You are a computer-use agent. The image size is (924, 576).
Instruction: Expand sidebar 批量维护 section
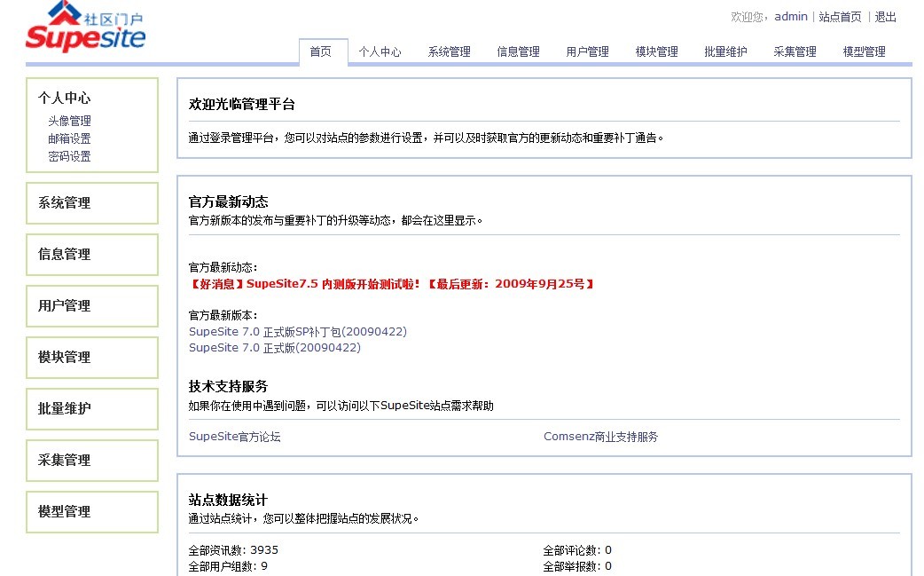[92, 408]
